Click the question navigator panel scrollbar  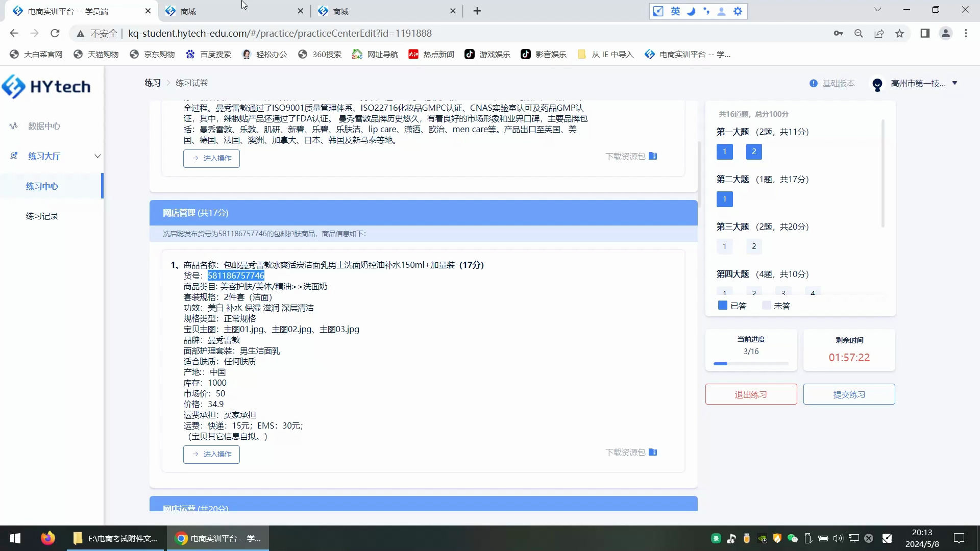pos(883,173)
